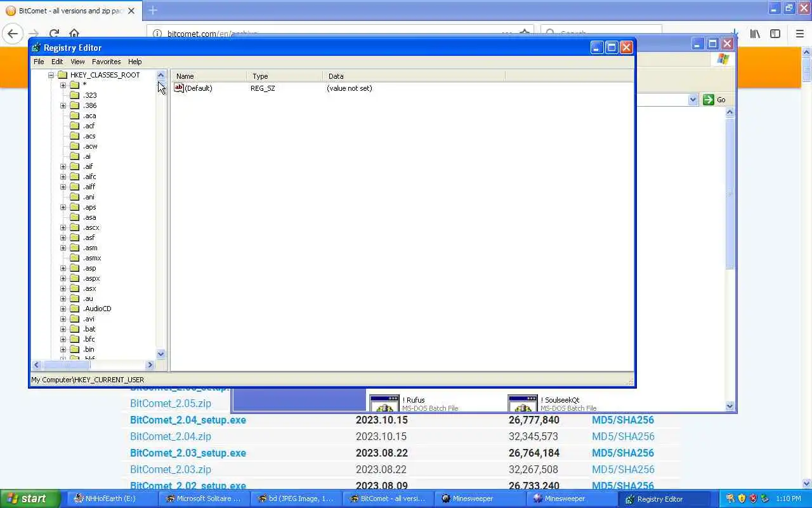Open the Firefox hamburger menu
Screen dimensions: 812x508
(x=799, y=34)
